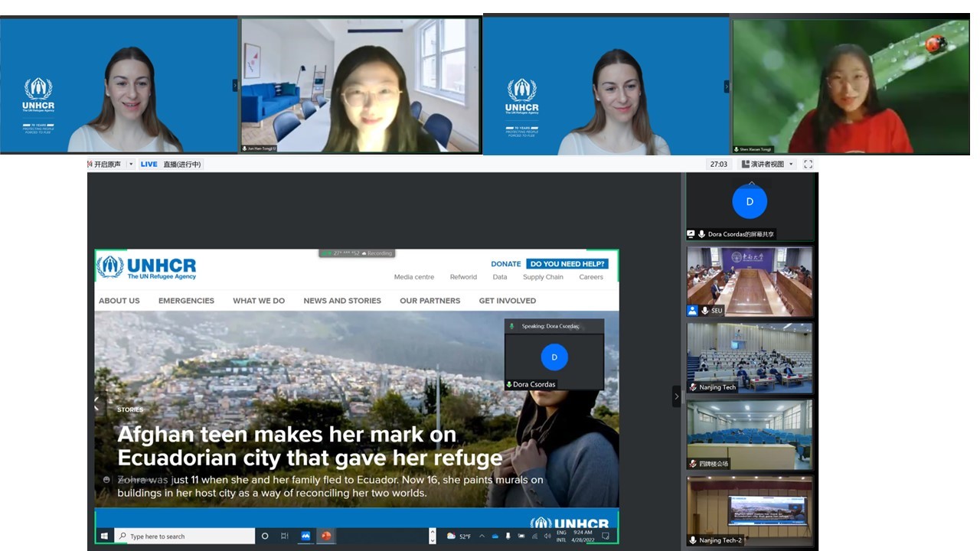Image resolution: width=980 pixels, height=551 pixels.
Task: Select the Nanjing Tech-2 participant video tile
Action: click(x=750, y=511)
